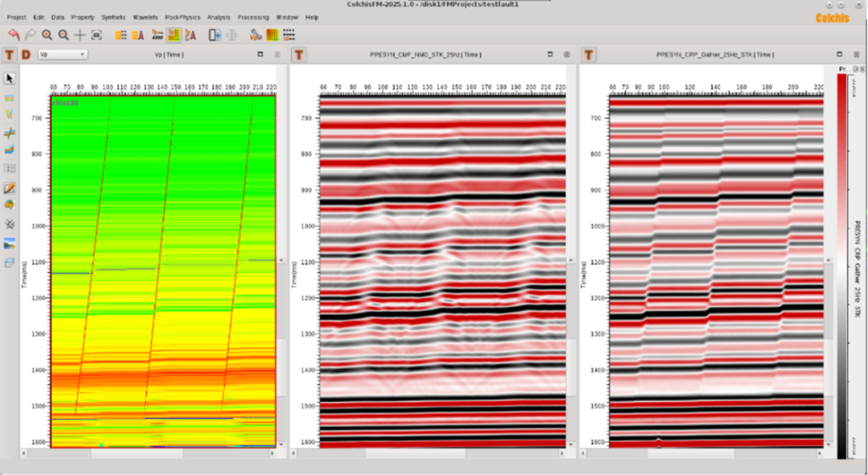Screen dimensions: 868x475
Task: Toggle the T time mode button in Vp panel
Action: [10, 55]
